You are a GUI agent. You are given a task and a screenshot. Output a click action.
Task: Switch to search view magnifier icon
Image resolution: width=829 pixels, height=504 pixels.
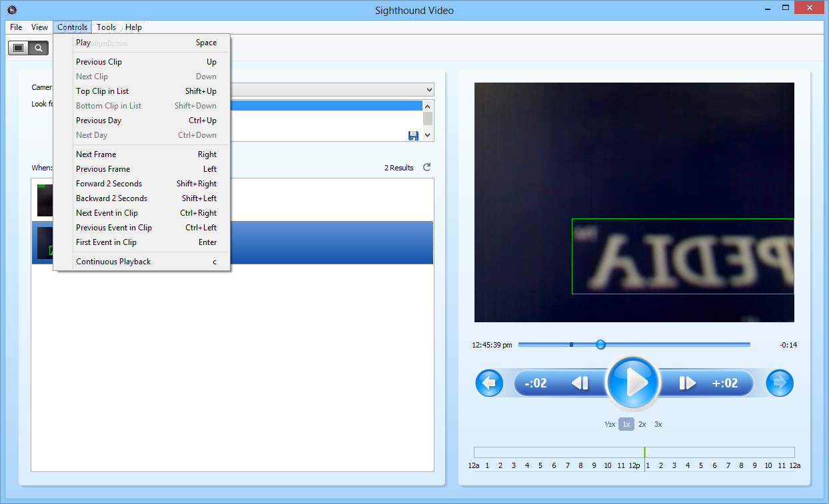tap(39, 48)
